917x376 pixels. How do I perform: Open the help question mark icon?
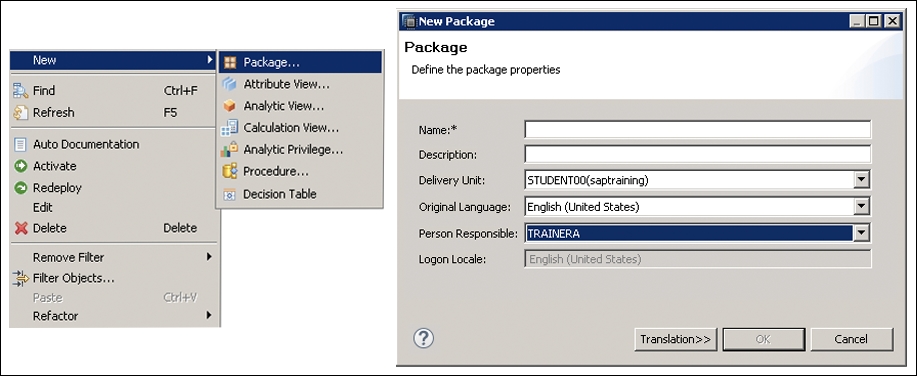click(x=424, y=338)
